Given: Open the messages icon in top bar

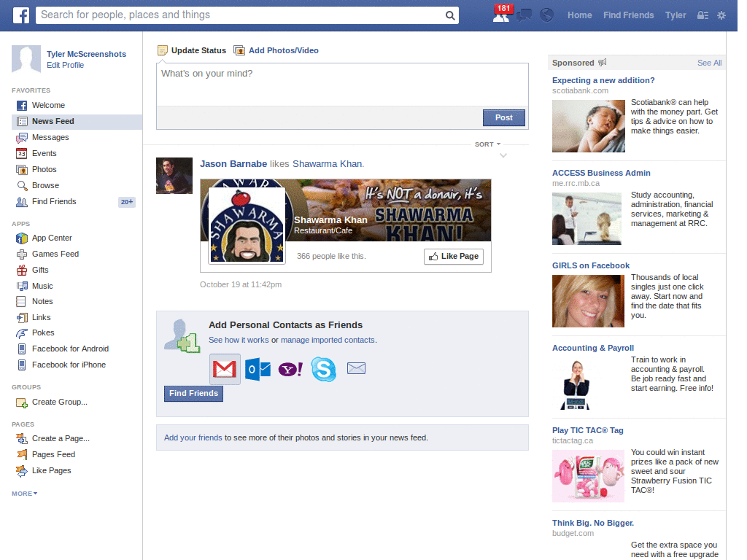Looking at the screenshot, I should pyautogui.click(x=524, y=15).
